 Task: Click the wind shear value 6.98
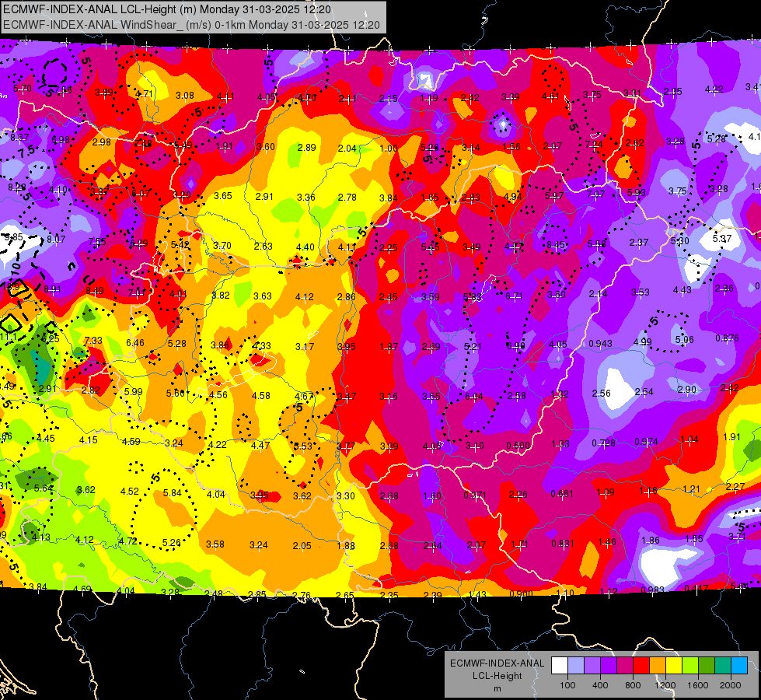[61, 140]
